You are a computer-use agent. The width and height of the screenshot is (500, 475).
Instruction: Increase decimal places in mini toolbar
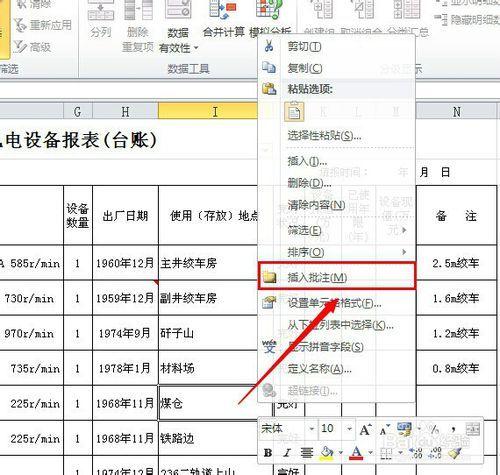[417, 453]
